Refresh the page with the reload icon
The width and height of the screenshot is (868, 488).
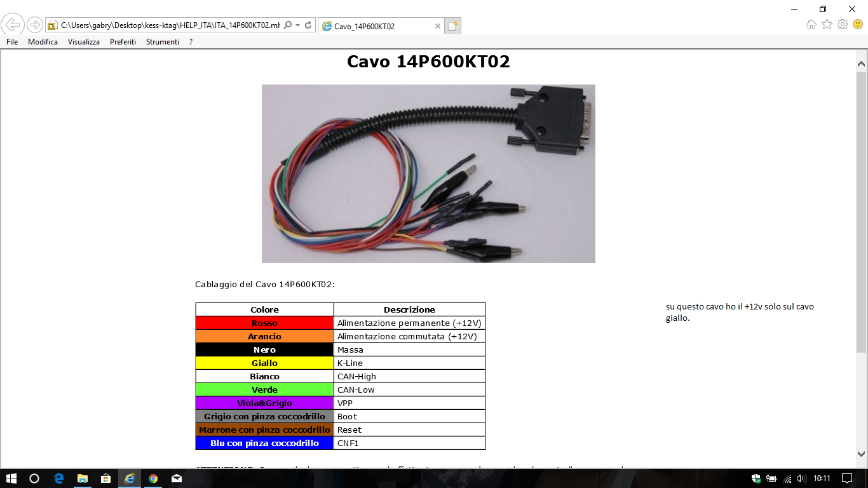(309, 25)
